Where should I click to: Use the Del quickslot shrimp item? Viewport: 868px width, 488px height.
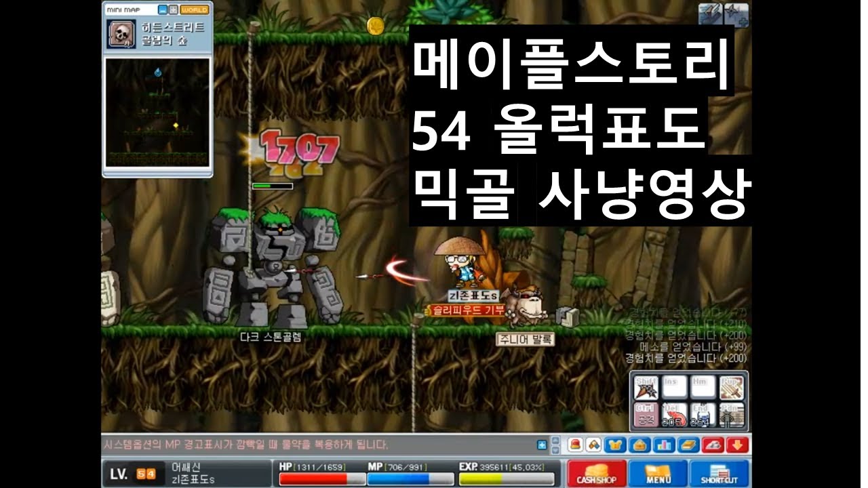(x=674, y=415)
